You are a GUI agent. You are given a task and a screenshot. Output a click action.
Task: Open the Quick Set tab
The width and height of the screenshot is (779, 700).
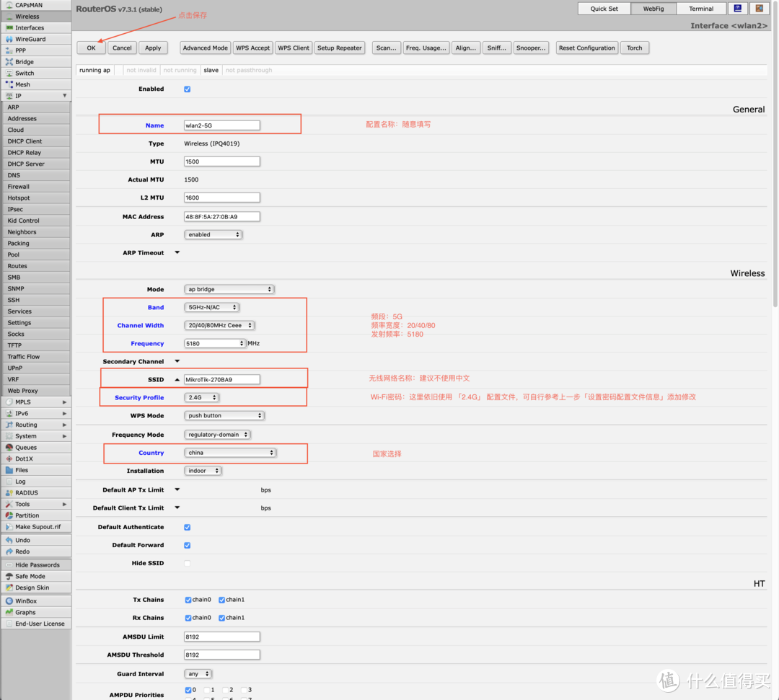coord(604,9)
